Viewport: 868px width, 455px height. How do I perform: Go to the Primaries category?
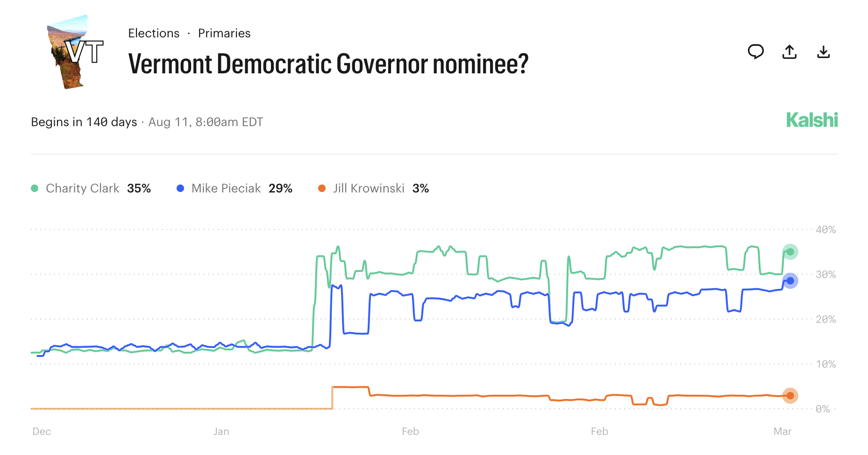point(224,33)
